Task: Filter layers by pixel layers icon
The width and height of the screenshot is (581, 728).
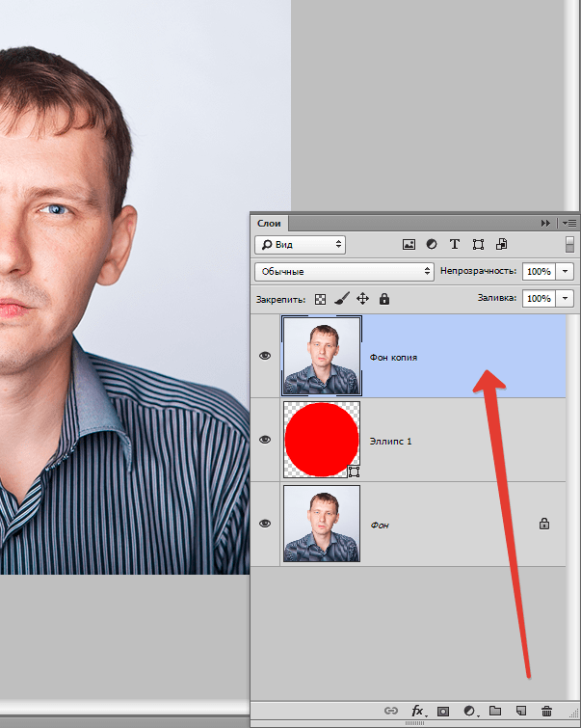Action: (409, 244)
